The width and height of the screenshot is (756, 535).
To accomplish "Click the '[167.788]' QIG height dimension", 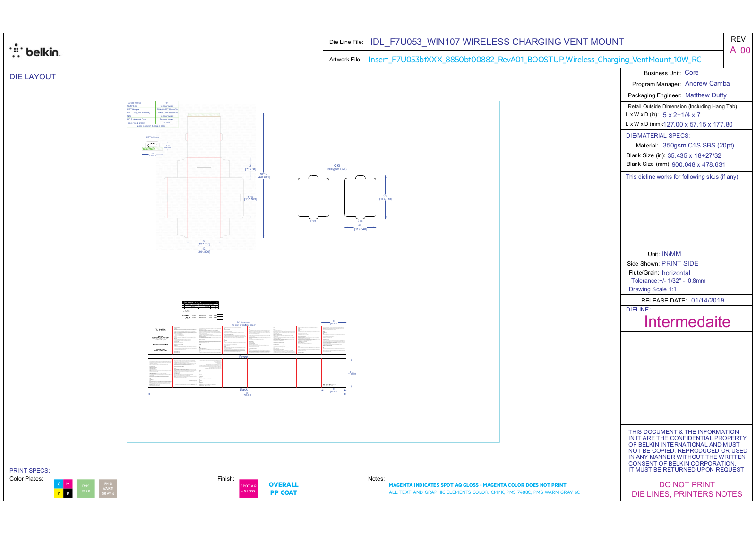I will pyautogui.click(x=386, y=199).
